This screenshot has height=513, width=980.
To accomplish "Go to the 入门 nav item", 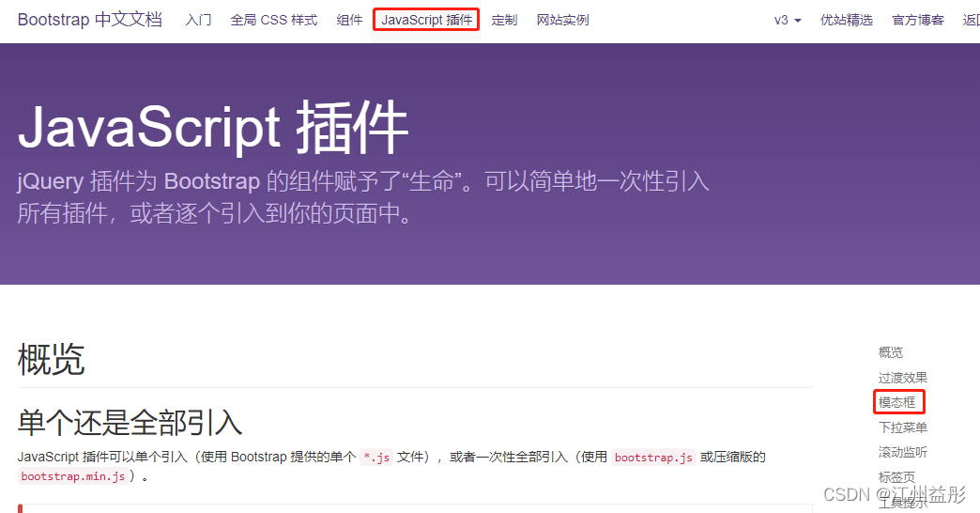I will 199,20.
